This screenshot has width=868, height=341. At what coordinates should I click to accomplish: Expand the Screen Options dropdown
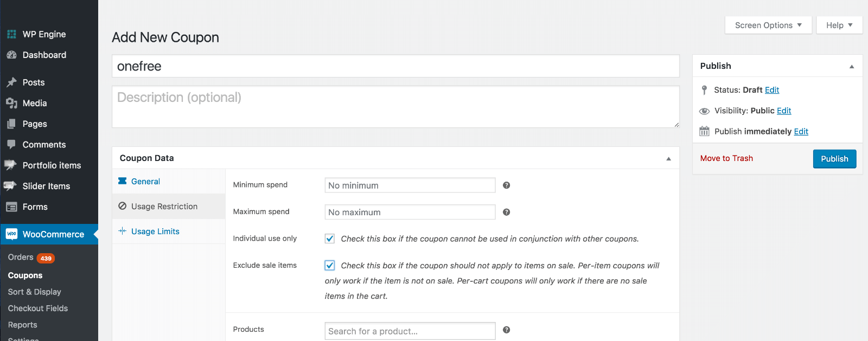point(768,25)
